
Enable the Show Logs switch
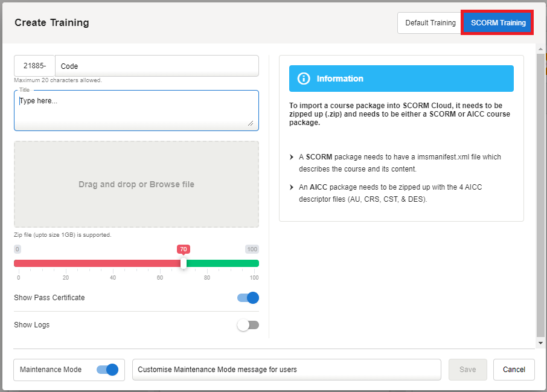[248, 325]
